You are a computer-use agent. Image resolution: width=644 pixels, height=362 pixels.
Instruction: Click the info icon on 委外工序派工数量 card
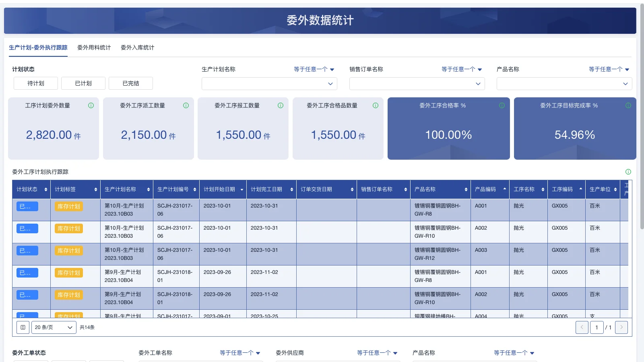(186, 105)
